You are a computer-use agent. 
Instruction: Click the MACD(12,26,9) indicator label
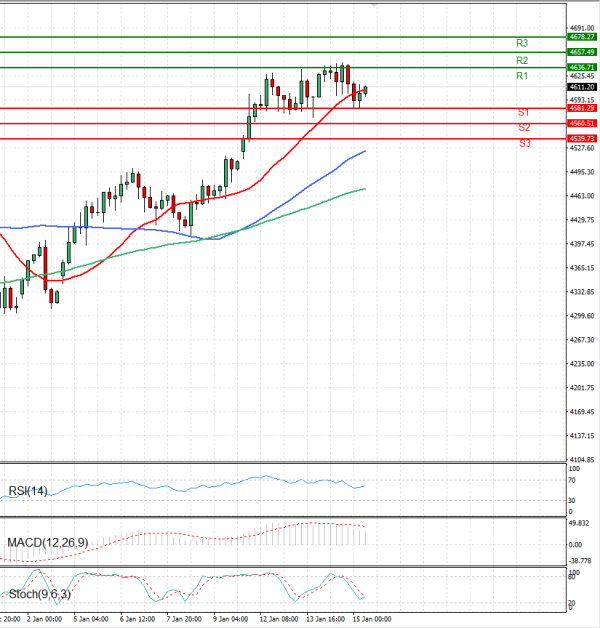[x=46, y=542]
